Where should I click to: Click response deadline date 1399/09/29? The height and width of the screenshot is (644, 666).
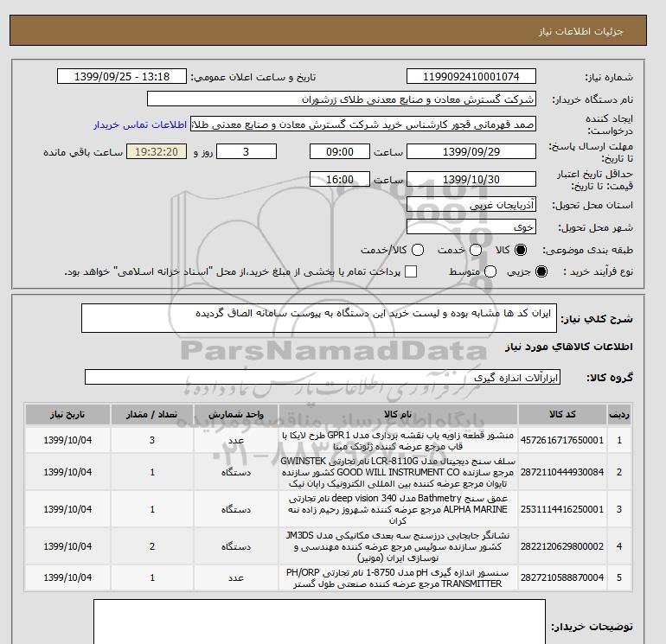tap(471, 151)
